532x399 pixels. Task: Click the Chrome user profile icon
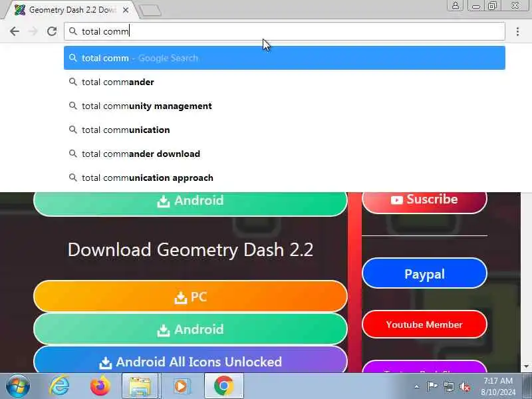[x=456, y=6]
